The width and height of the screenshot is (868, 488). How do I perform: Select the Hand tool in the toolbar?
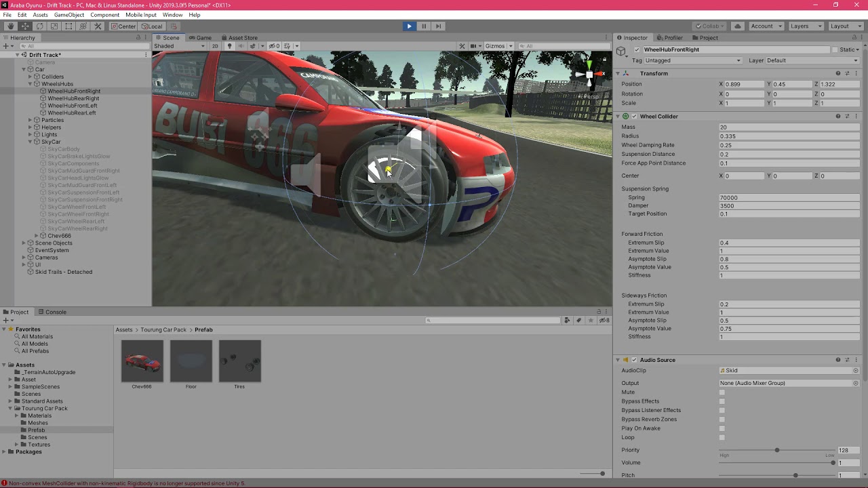pos(10,26)
